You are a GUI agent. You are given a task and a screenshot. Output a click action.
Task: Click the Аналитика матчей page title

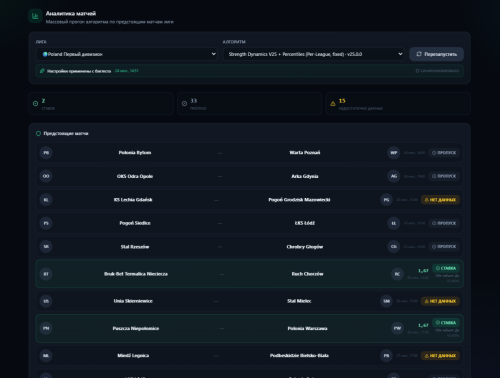[x=71, y=13]
